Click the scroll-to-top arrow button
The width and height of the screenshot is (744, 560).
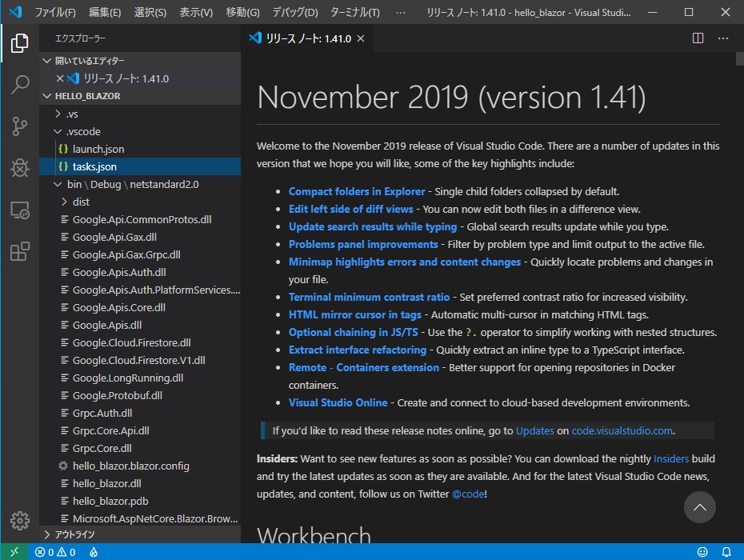(x=699, y=507)
